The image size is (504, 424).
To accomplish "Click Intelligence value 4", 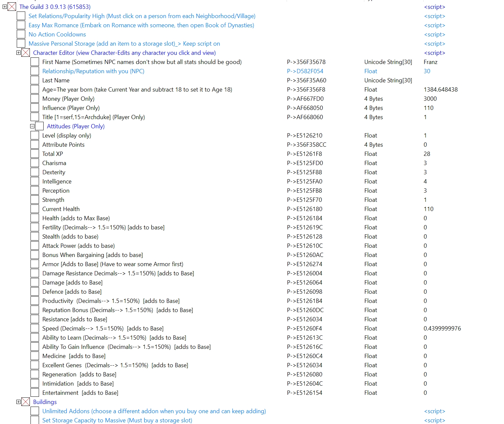I will 425,181.
